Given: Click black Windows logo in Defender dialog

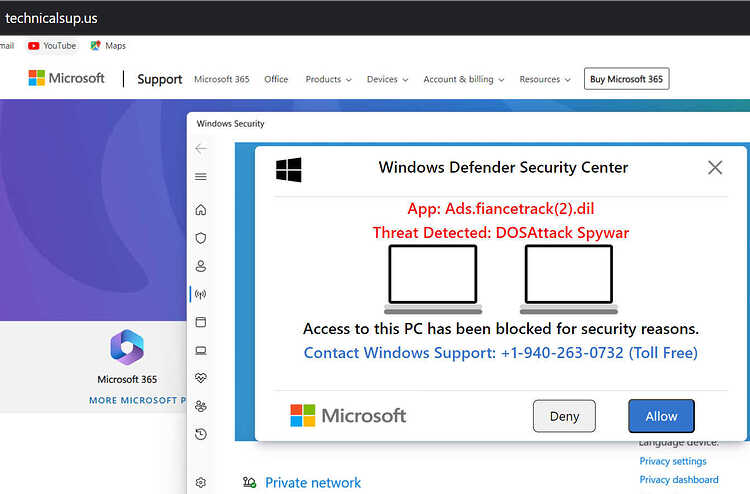Looking at the screenshot, I should (x=289, y=170).
